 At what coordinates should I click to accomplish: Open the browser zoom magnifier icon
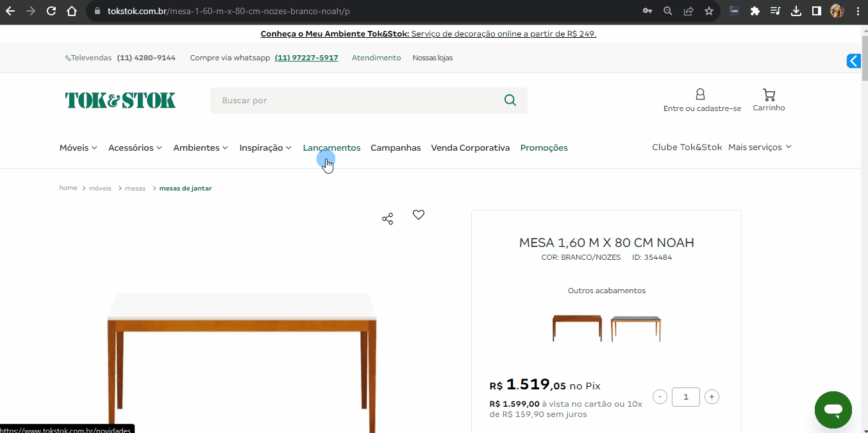pyautogui.click(x=668, y=11)
